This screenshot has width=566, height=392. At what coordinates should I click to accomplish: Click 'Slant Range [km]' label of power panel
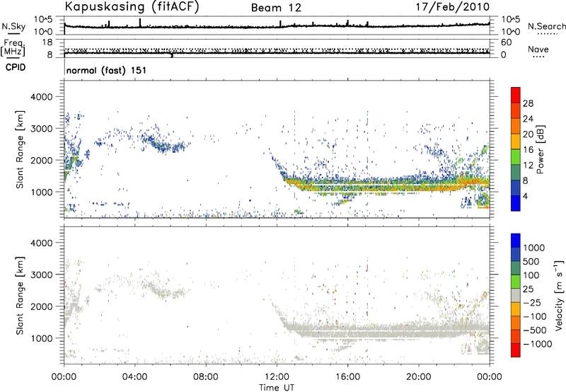[x=20, y=149]
